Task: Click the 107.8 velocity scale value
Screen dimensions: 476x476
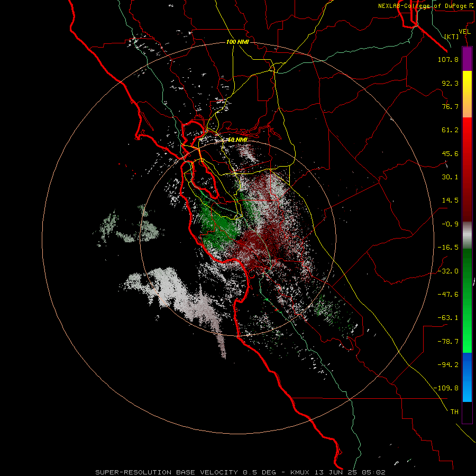Action: coord(448,59)
